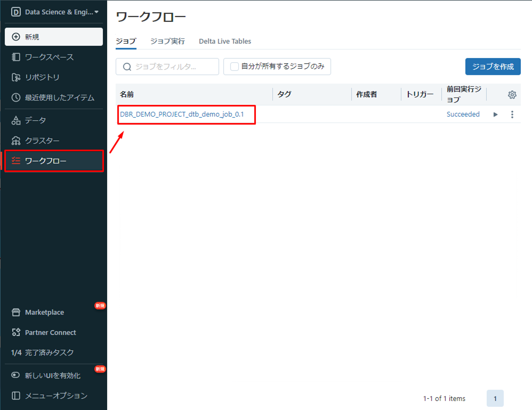The width and height of the screenshot is (532, 410).
Task: Click the plus icon beside 新規
Action: tap(16, 37)
